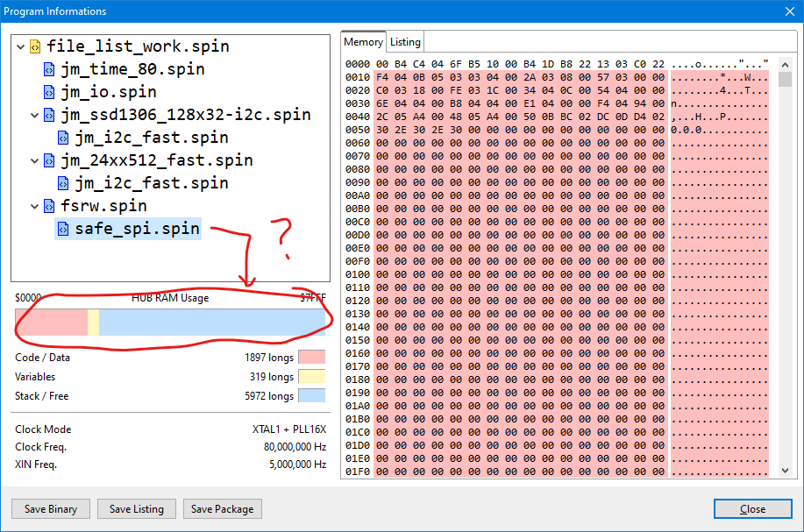Click the Code / Data red color swatch
This screenshot has height=532, width=804.
[x=311, y=358]
